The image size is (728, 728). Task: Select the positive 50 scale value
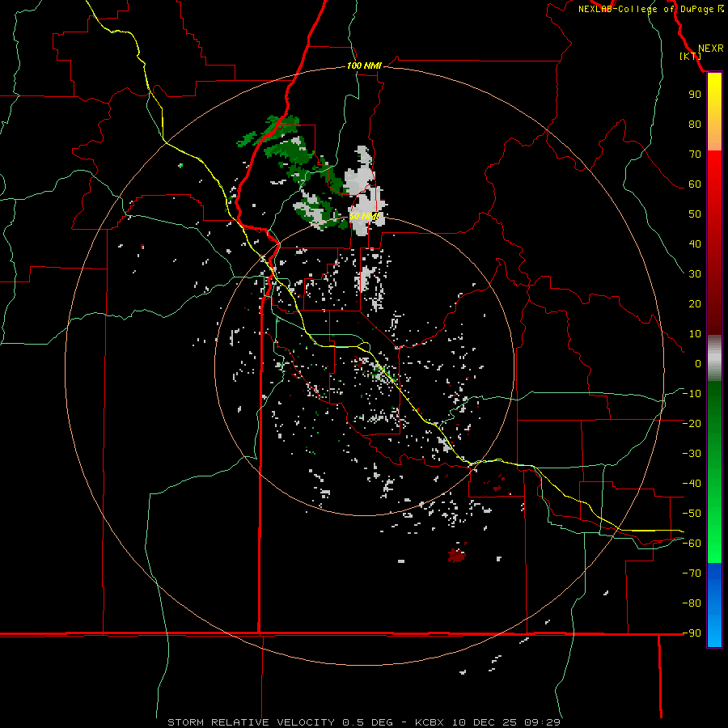695,214
